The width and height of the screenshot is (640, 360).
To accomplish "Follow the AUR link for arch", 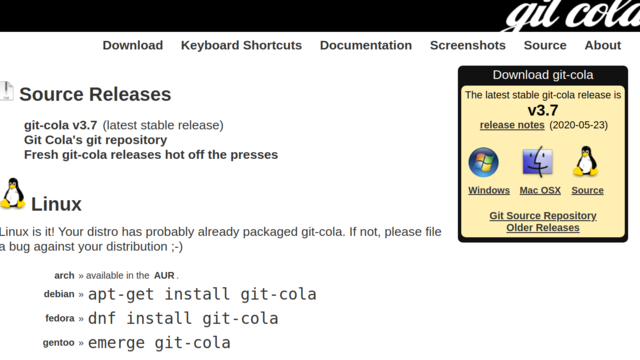I will pyautogui.click(x=164, y=276).
